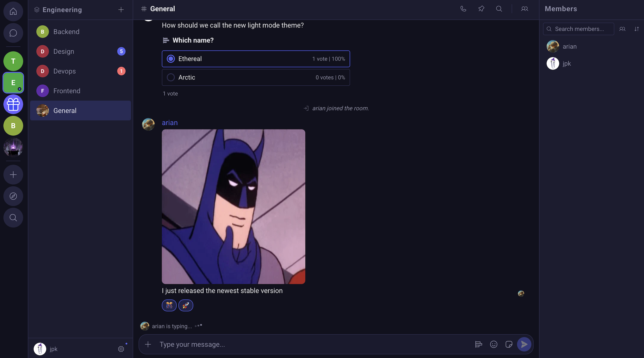Open jpk user profile at bottom
Screen dimensions: 644x358
coord(46,349)
